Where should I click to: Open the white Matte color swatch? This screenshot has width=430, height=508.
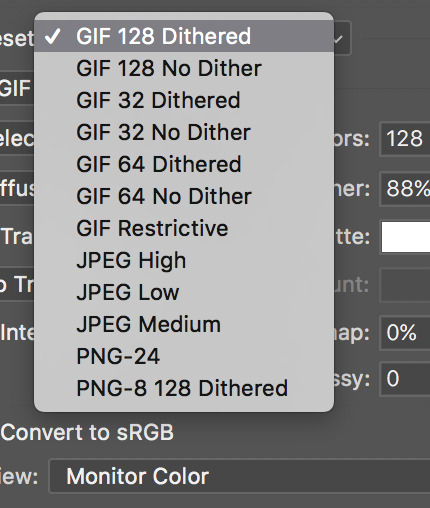406,237
